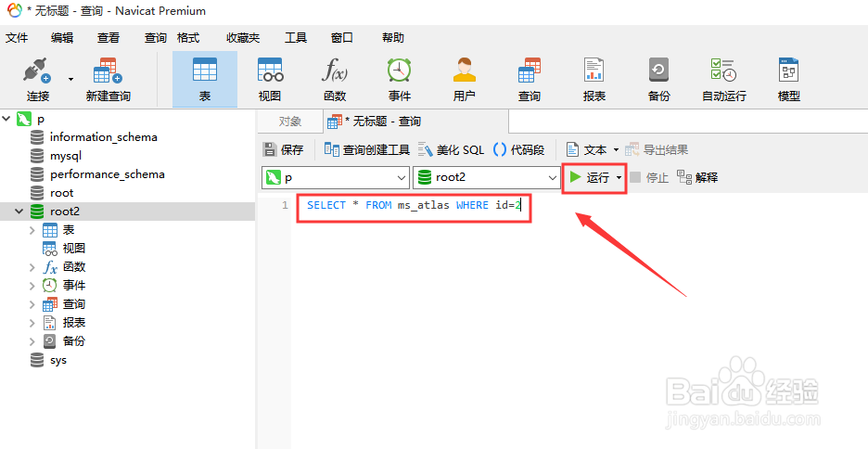The width and height of the screenshot is (868, 449).
Task: Open the 帮助 menu
Action: tap(393, 38)
